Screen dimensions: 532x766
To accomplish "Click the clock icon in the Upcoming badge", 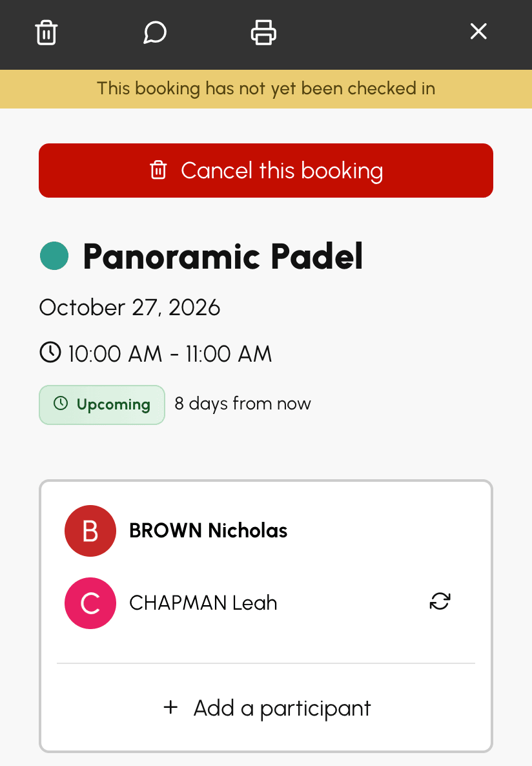I will point(61,404).
